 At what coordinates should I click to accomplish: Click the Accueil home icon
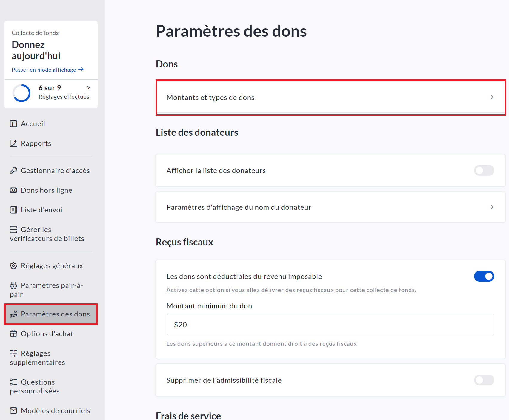[x=13, y=124]
